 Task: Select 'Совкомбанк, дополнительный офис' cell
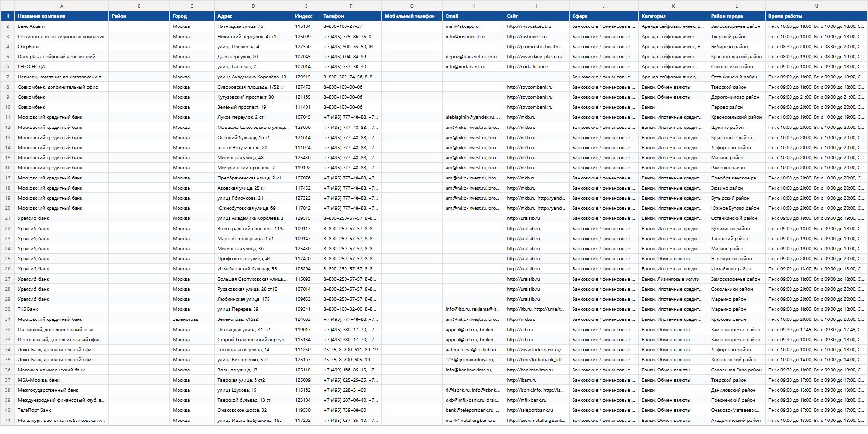[62, 87]
